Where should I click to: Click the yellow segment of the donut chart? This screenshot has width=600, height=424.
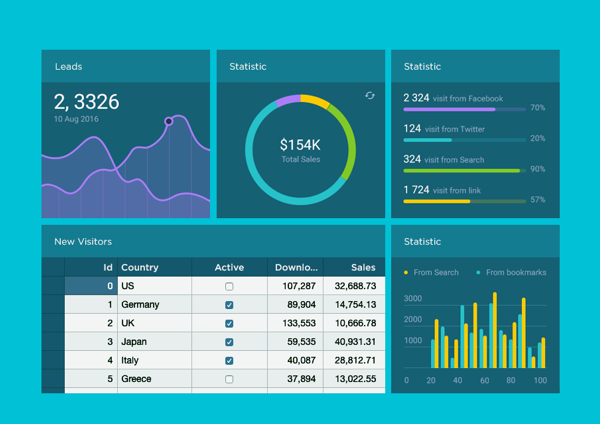point(316,101)
